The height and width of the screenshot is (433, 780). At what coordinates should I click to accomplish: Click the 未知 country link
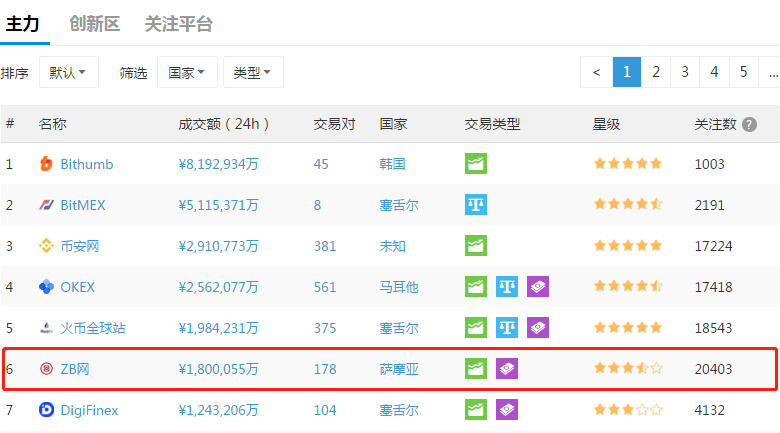(392, 246)
